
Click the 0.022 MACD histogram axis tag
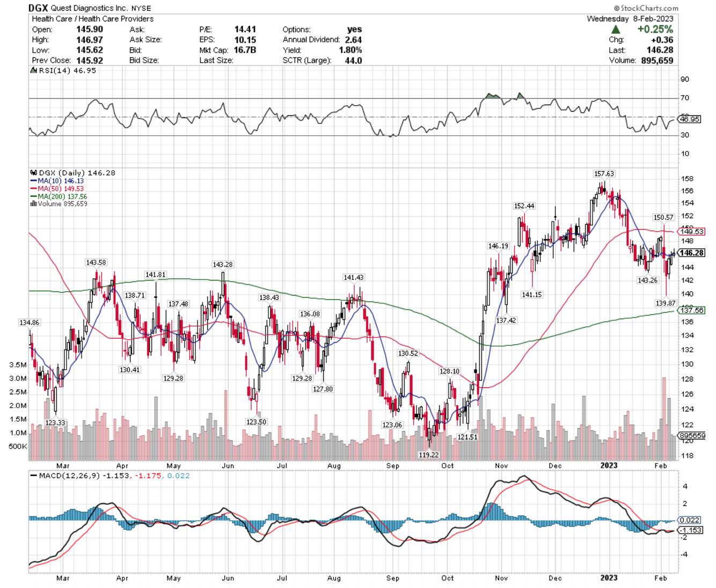(x=690, y=520)
